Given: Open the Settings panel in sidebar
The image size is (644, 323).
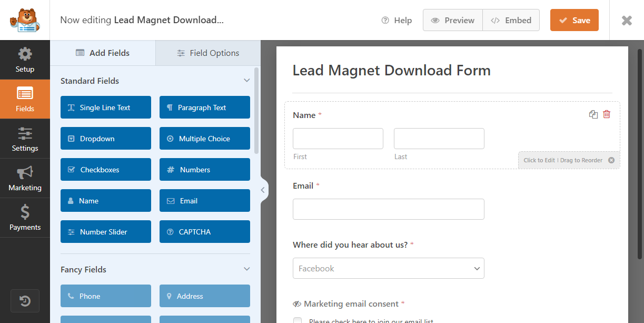Looking at the screenshot, I should click(x=25, y=139).
